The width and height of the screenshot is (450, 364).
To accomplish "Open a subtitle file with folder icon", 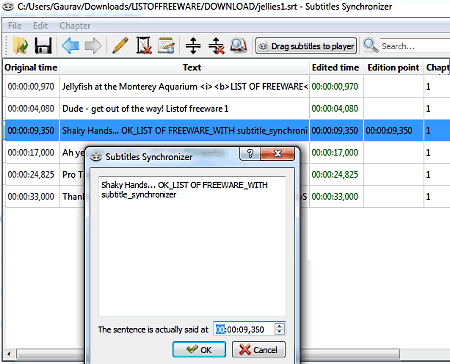I will (x=21, y=46).
